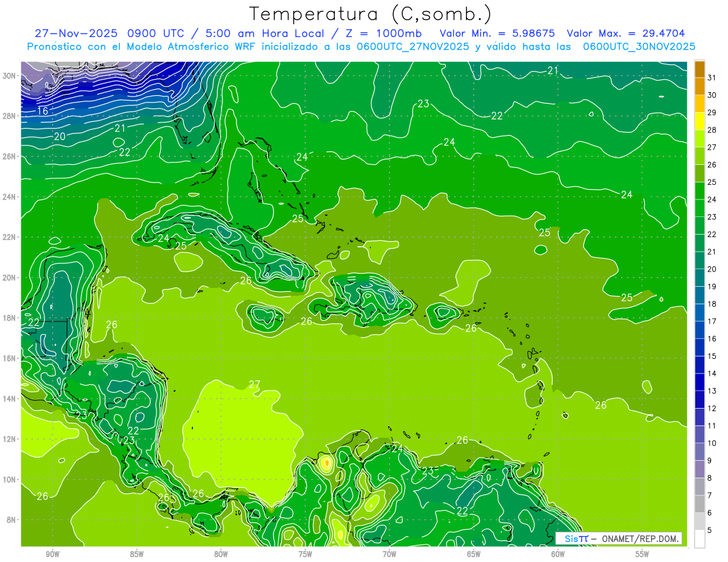
Task: Click the legend value 18
Action: [x=712, y=304]
